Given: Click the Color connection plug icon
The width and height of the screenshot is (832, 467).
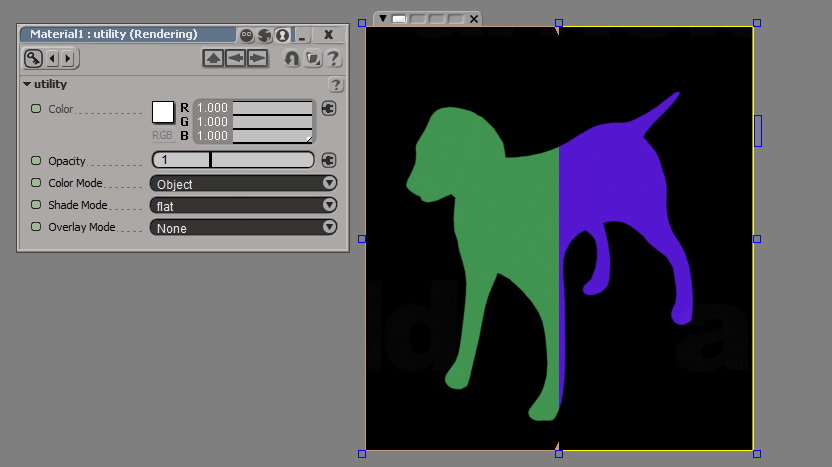Looking at the screenshot, I should pyautogui.click(x=328, y=108).
